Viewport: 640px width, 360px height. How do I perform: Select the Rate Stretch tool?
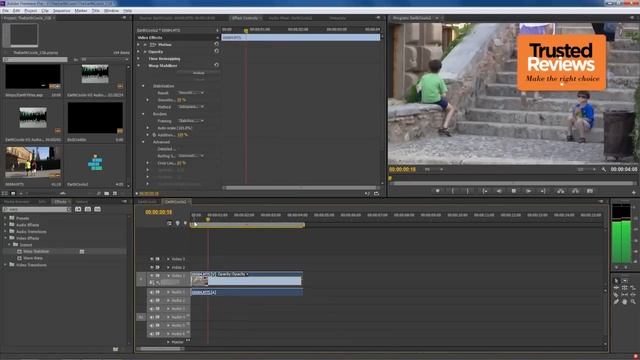633,288
